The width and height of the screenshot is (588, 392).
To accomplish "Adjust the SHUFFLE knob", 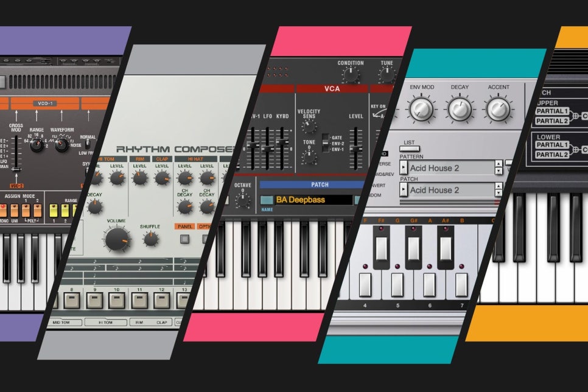I will point(150,239).
